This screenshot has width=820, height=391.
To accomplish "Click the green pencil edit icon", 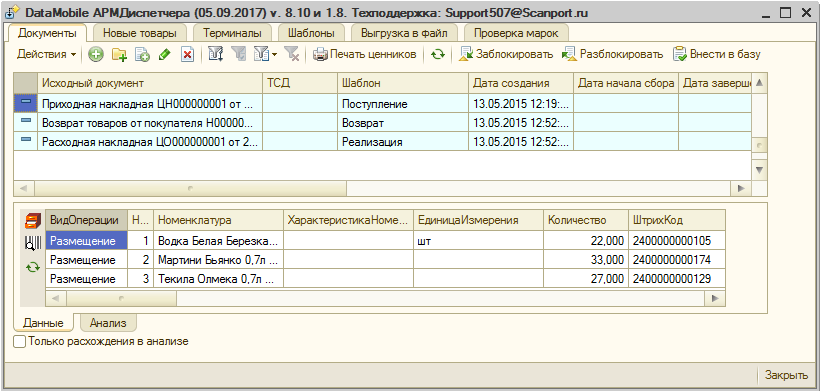I will click(165, 54).
